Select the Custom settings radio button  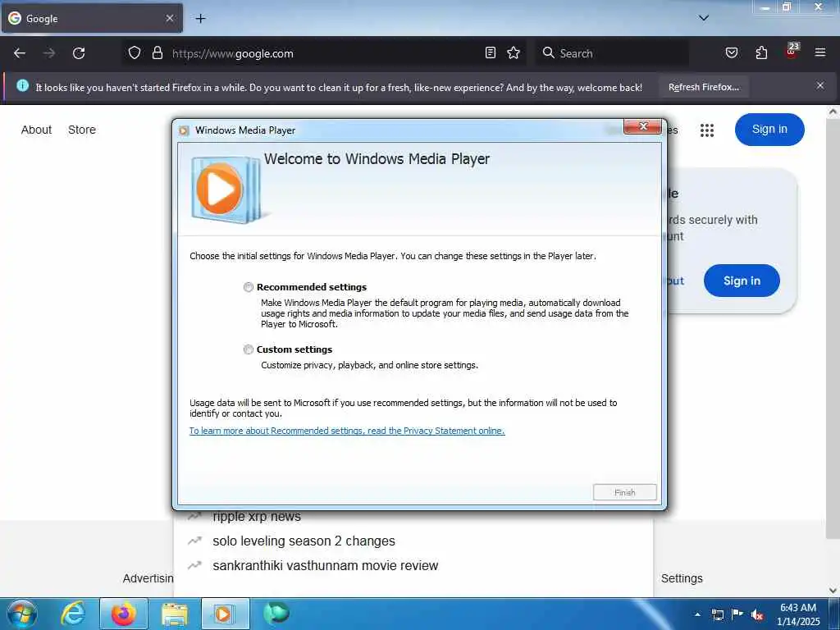(248, 349)
